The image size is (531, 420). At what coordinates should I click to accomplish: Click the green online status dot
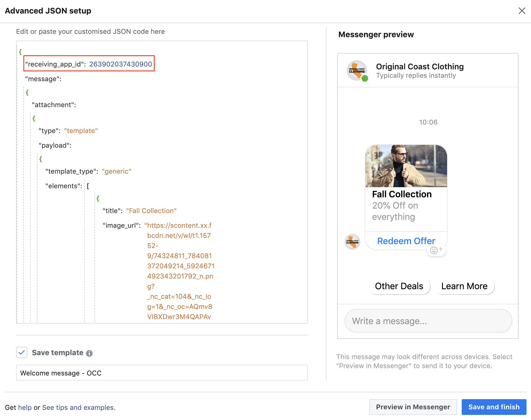365,78
